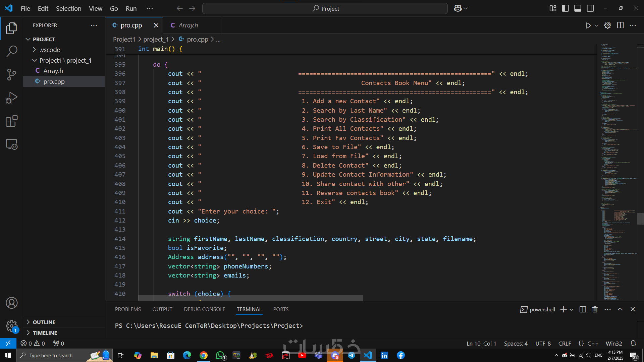
Task: Click the horizontal scrollbar in the editor
Action: [250, 298]
